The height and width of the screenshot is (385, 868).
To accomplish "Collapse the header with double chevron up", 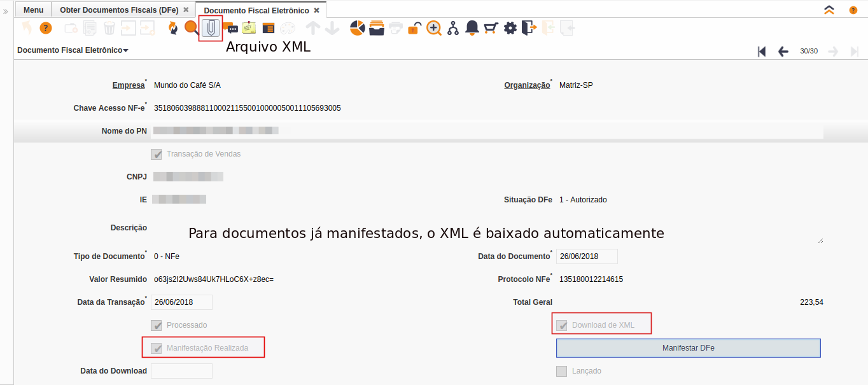I will tap(829, 10).
